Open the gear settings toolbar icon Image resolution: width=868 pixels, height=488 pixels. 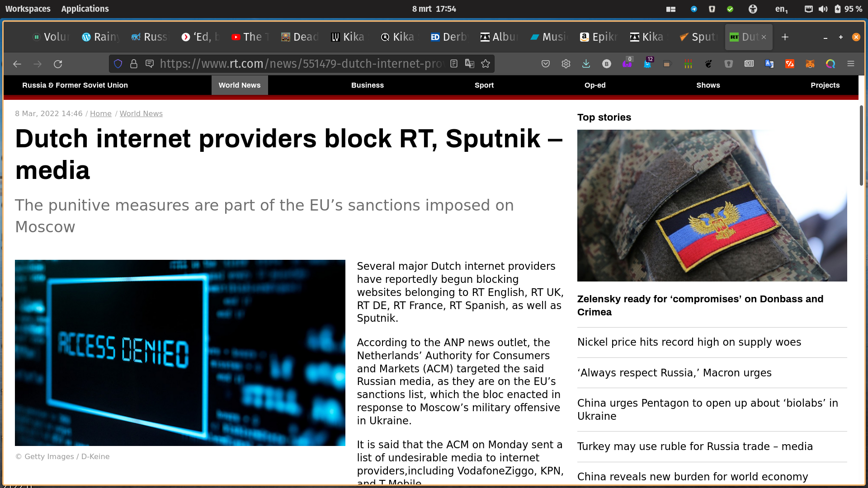566,64
